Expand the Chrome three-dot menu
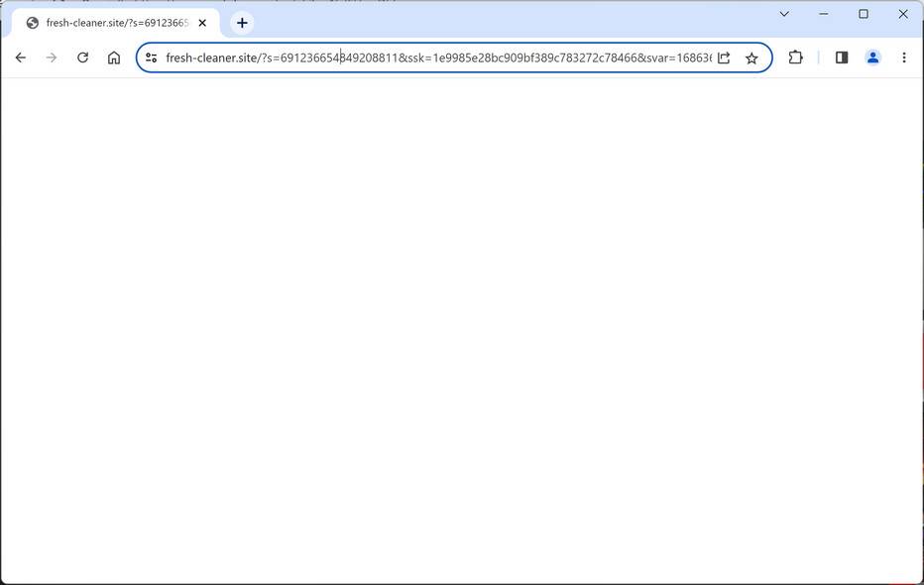Viewport: 924px width, 585px height. pyautogui.click(x=903, y=58)
